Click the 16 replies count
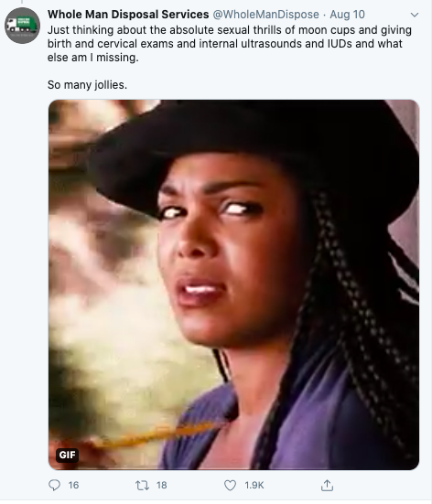 [x=73, y=485]
